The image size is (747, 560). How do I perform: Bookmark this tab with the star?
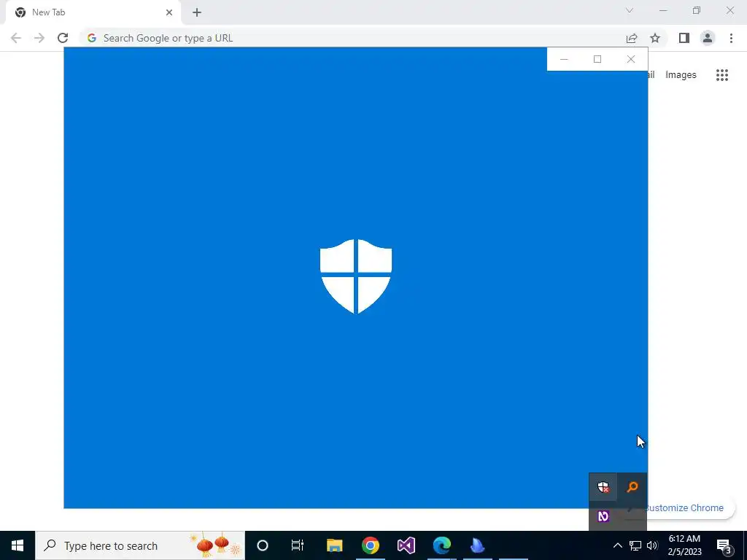click(x=655, y=38)
